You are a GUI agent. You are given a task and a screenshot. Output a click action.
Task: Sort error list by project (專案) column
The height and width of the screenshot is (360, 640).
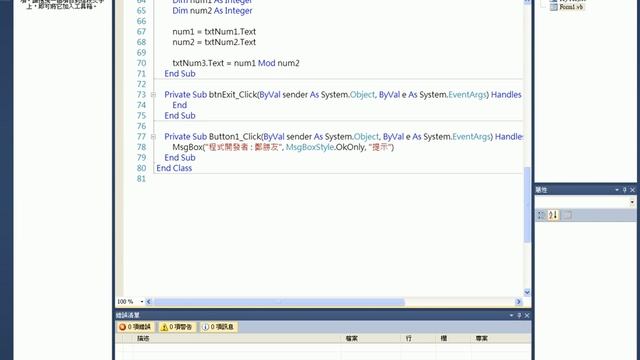tap(500, 338)
